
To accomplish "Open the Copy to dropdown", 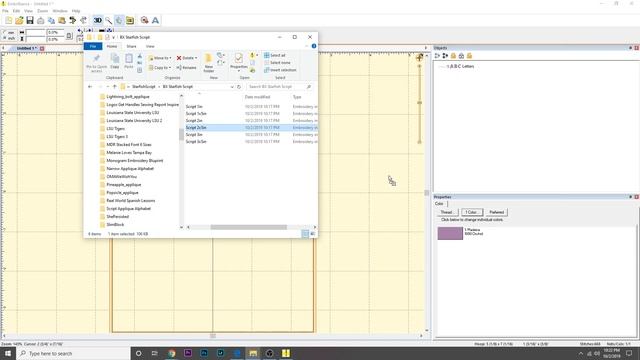I will [x=160, y=67].
